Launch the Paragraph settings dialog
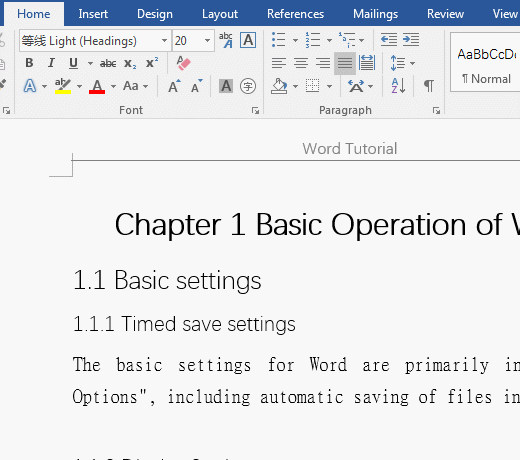This screenshot has width=520, height=460. pos(436,110)
